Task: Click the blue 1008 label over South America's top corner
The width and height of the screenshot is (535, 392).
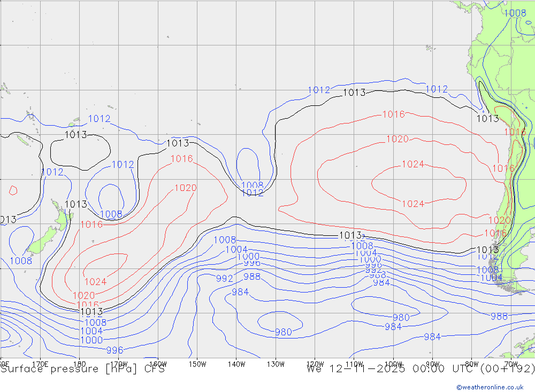Action: pyautogui.click(x=515, y=13)
